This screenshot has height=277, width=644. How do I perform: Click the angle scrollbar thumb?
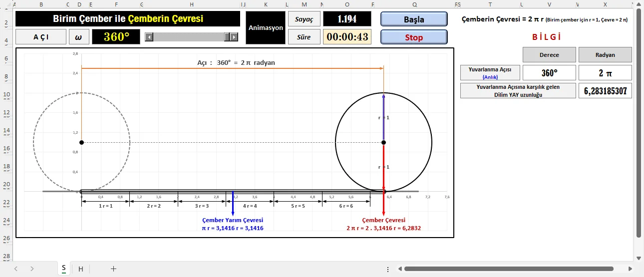(227, 37)
